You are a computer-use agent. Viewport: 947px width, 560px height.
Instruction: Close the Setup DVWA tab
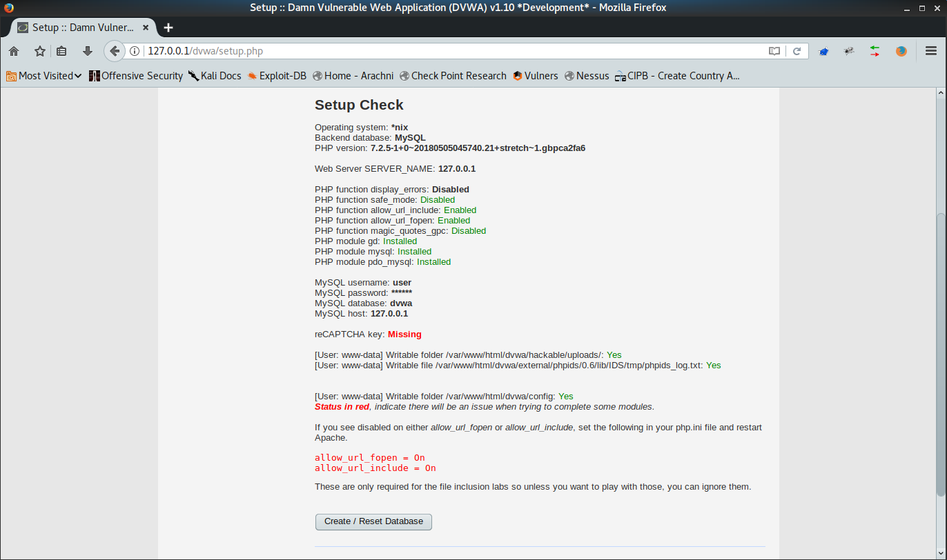coord(146,28)
